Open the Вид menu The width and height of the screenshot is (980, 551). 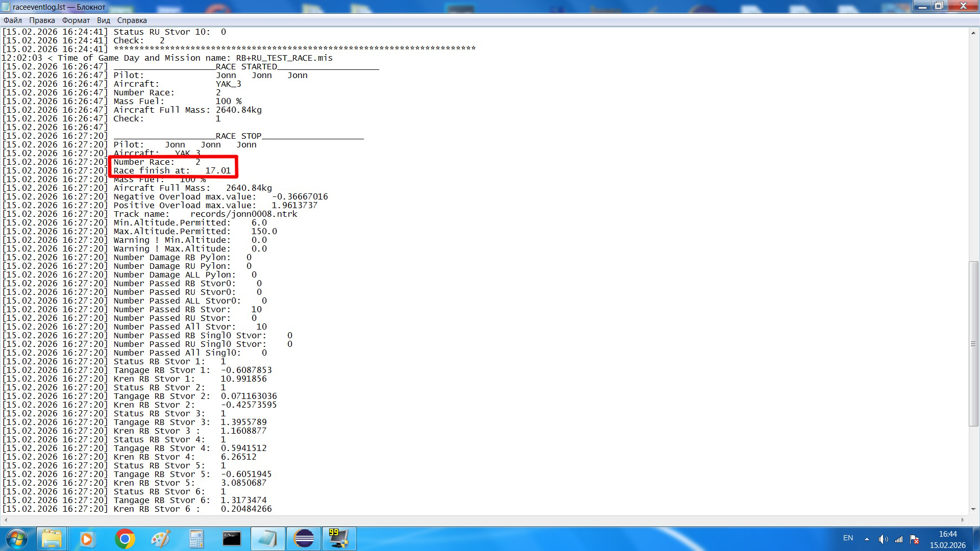tap(104, 20)
